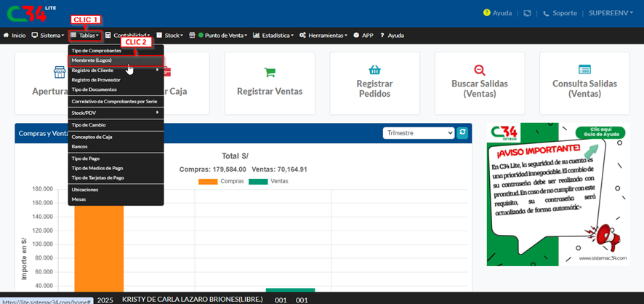Open the SUPEREENV user dropdown

click(611, 13)
